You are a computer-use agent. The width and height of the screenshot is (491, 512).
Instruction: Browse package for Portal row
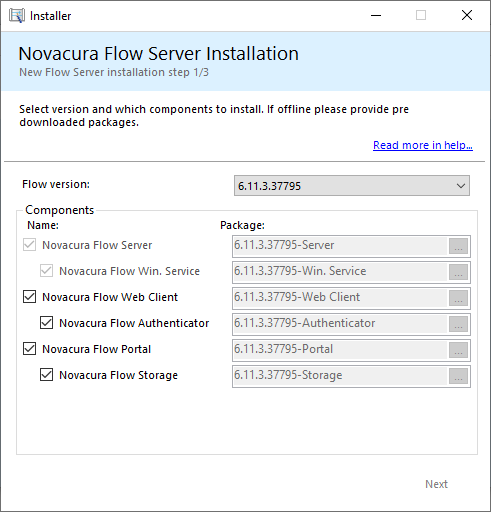[x=458, y=350]
